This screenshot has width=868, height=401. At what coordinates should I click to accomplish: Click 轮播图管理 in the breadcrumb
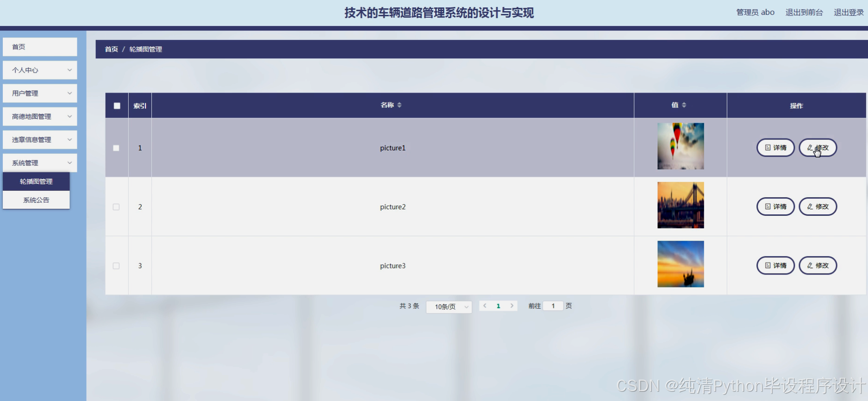point(145,49)
